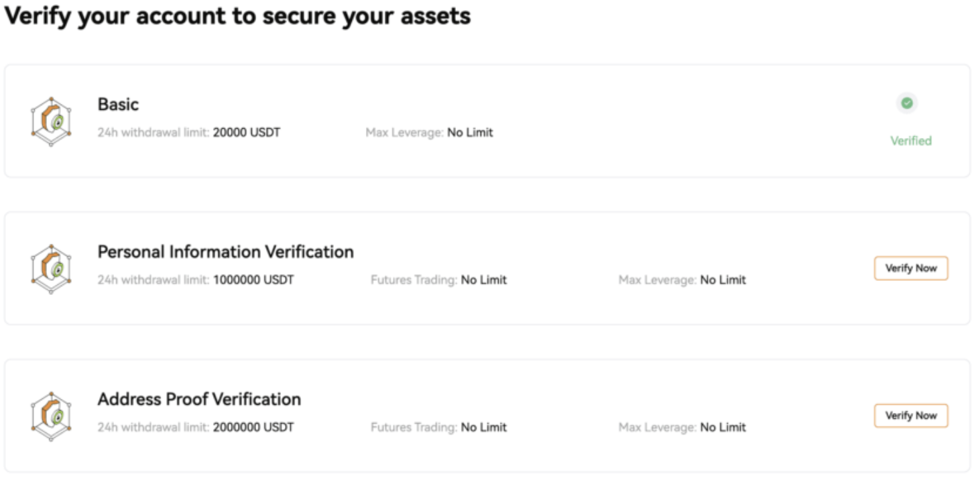Screen dimensions: 980x484
Task: Click the green verified checkmark icon
Action: 906,103
